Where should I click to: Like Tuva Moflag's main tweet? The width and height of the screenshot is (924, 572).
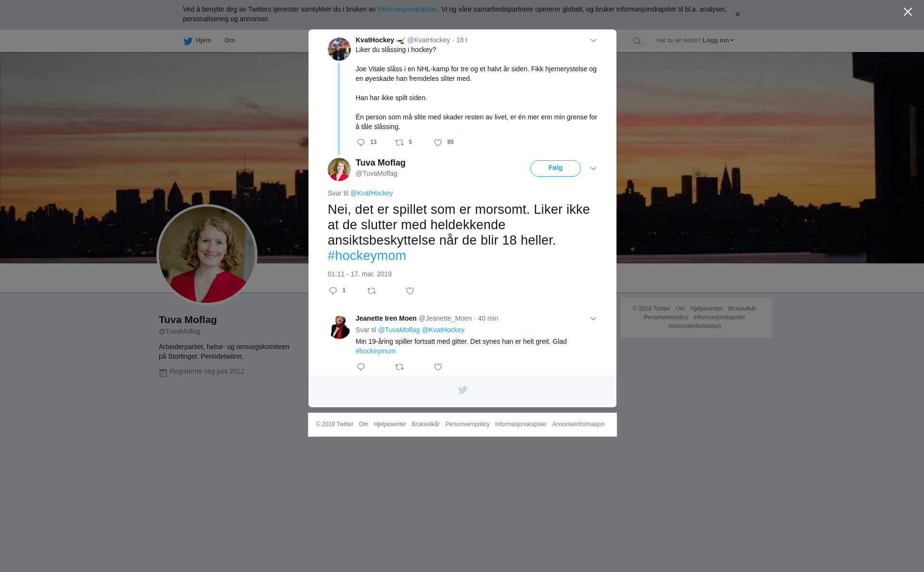coord(410,291)
